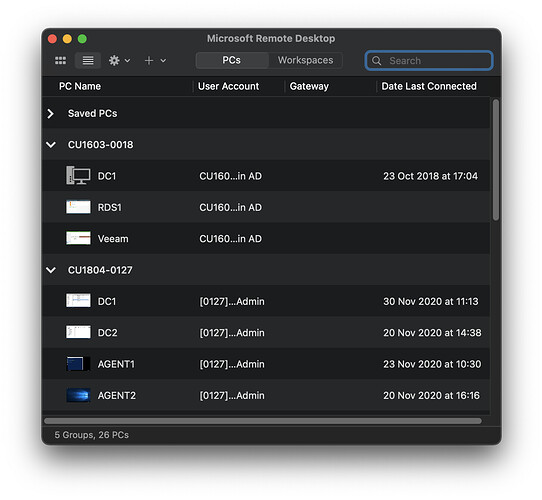
Task: Click the date 20 Nov 2020 at 16:16
Action: tap(431, 396)
